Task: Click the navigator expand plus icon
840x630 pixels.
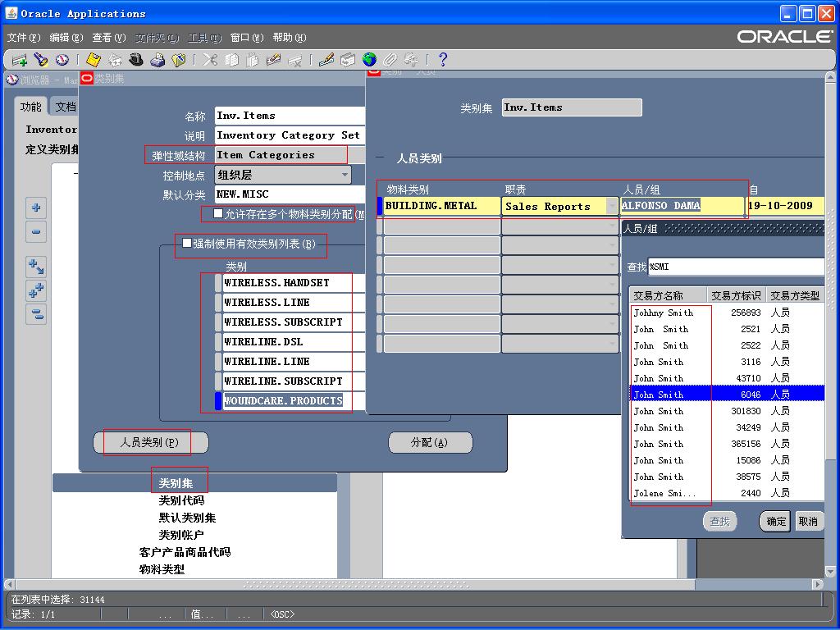Action: click(x=36, y=208)
